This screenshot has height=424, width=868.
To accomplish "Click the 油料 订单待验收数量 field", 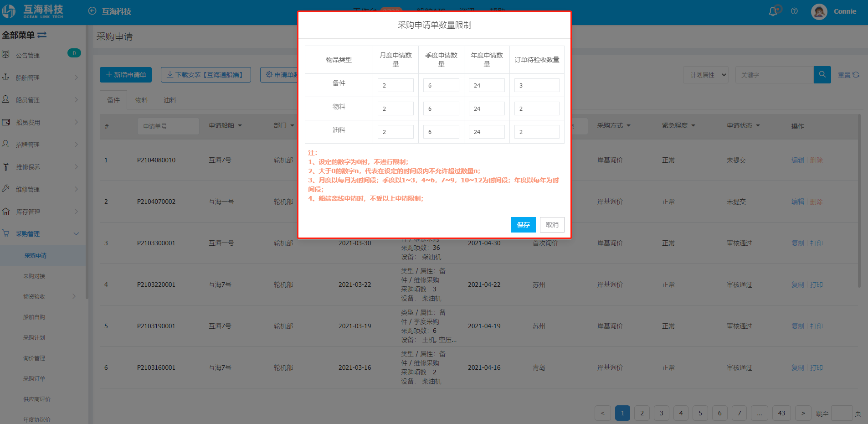I will pyautogui.click(x=537, y=132).
